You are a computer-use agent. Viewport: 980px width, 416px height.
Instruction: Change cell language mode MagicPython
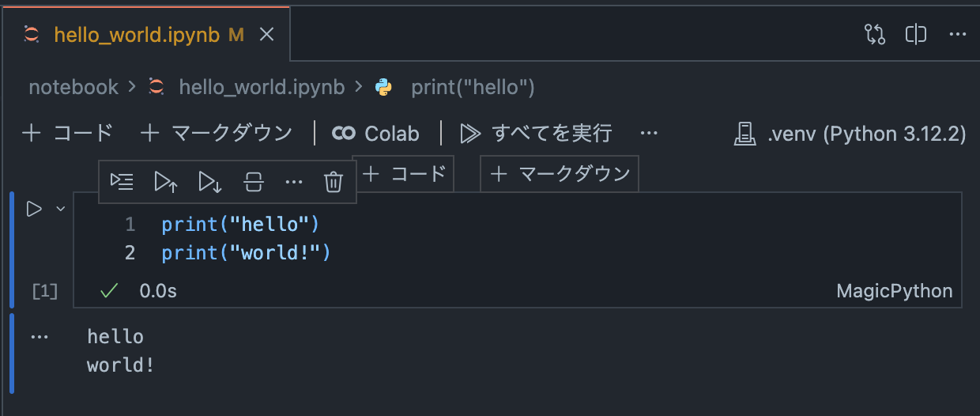tap(894, 292)
